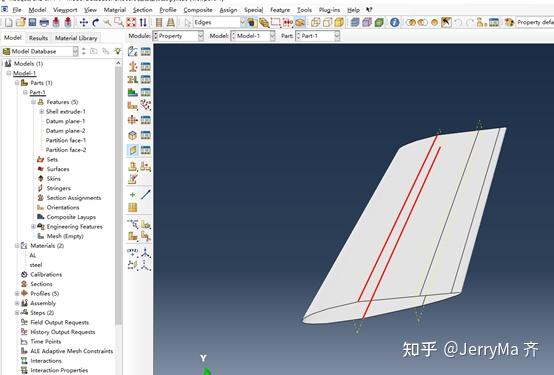Image resolution: width=554 pixels, height=375 pixels.
Task: Switch to the Material Library tab
Action: (x=76, y=38)
